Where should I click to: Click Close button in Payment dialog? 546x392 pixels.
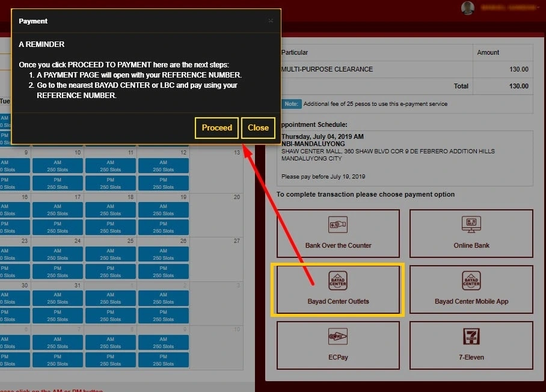258,128
